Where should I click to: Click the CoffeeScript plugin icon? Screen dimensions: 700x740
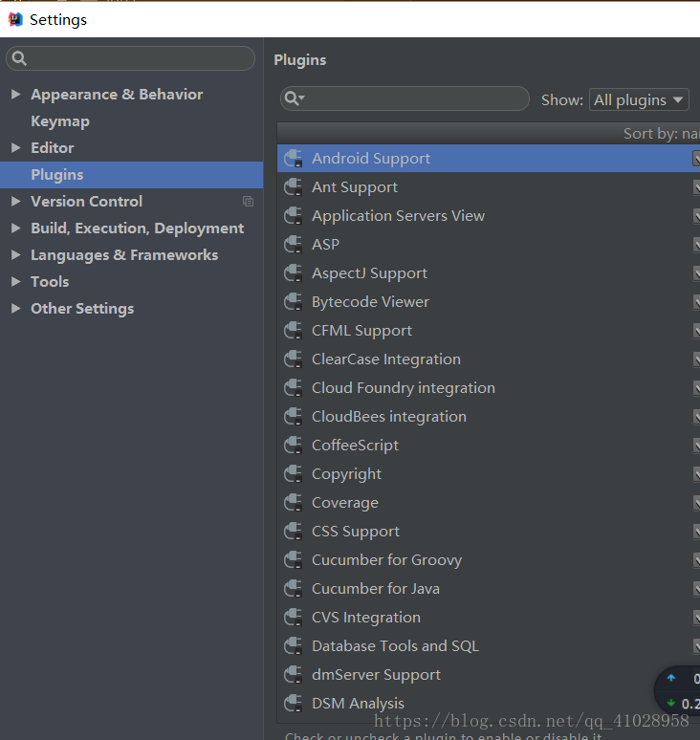294,446
